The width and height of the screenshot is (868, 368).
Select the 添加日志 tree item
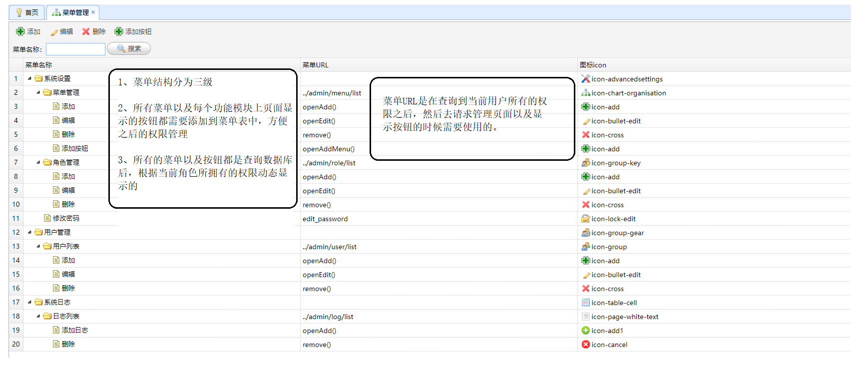point(75,330)
